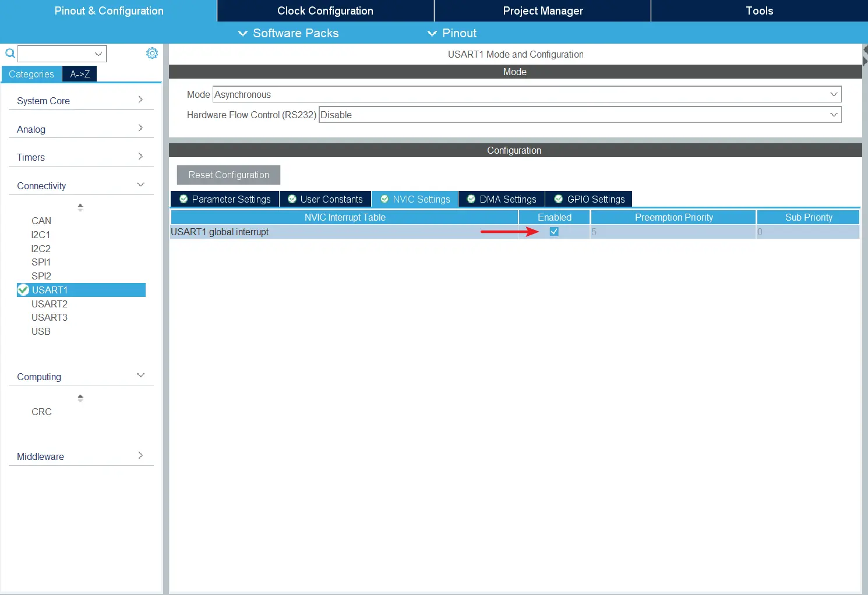868x595 pixels.
Task: Select USART1 peripheral
Action: point(81,290)
